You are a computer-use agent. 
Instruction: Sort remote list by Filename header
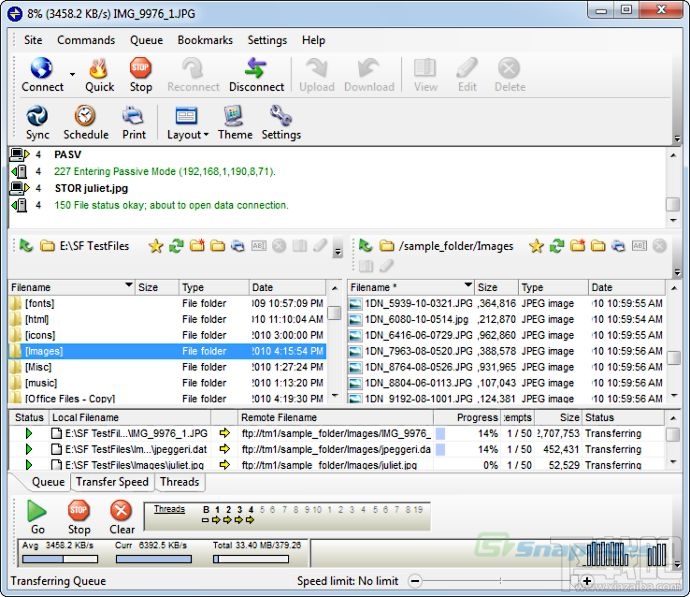pyautogui.click(x=411, y=287)
